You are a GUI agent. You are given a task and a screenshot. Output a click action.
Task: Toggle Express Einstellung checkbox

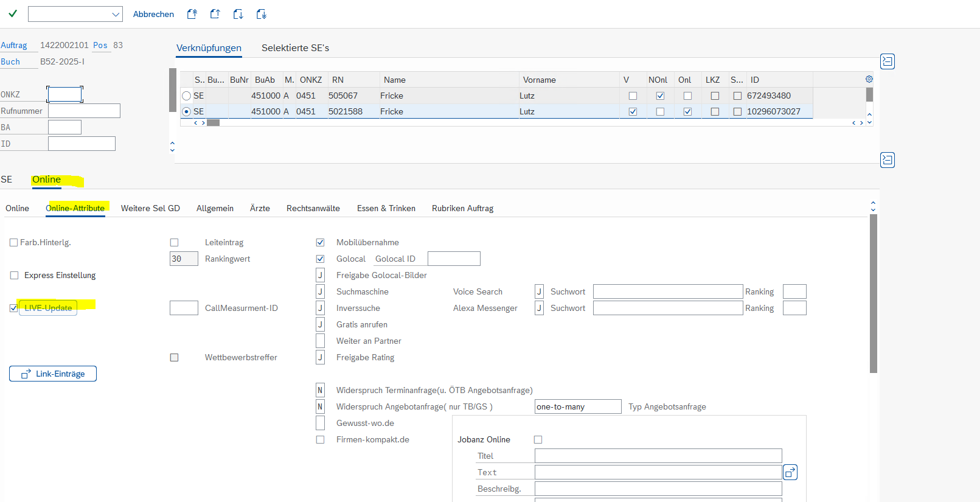tap(14, 275)
